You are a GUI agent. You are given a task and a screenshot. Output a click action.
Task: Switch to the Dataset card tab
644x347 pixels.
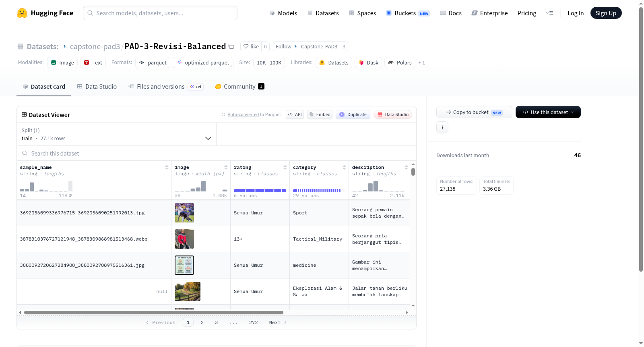click(x=43, y=87)
